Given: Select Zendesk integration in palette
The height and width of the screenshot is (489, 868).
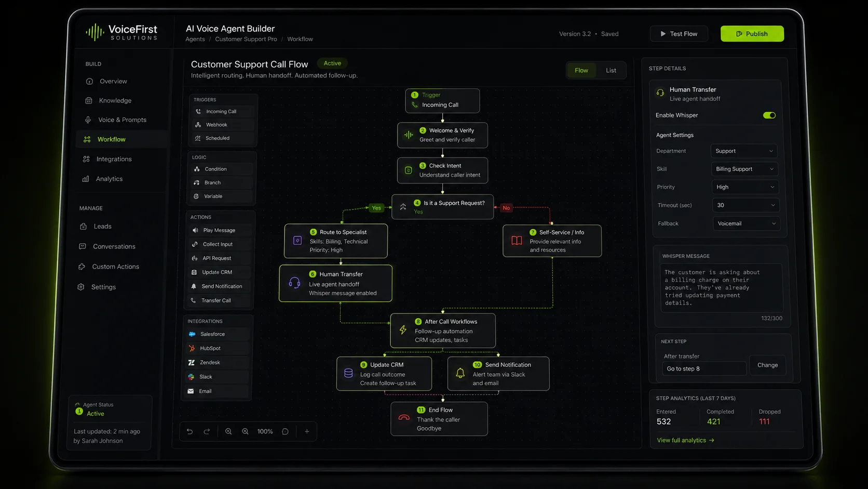Looking at the screenshot, I should tap(217, 363).
